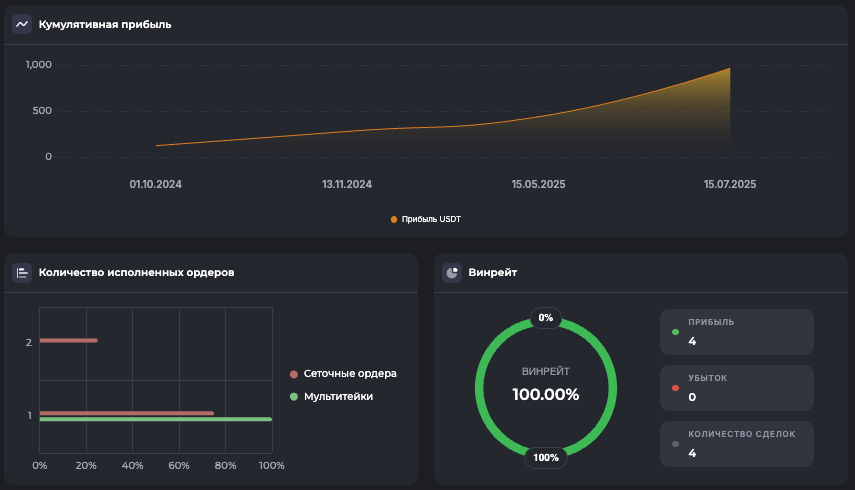855x490 pixels.
Task: Click the 100.00% value inside the win rate ring
Action: click(x=546, y=394)
